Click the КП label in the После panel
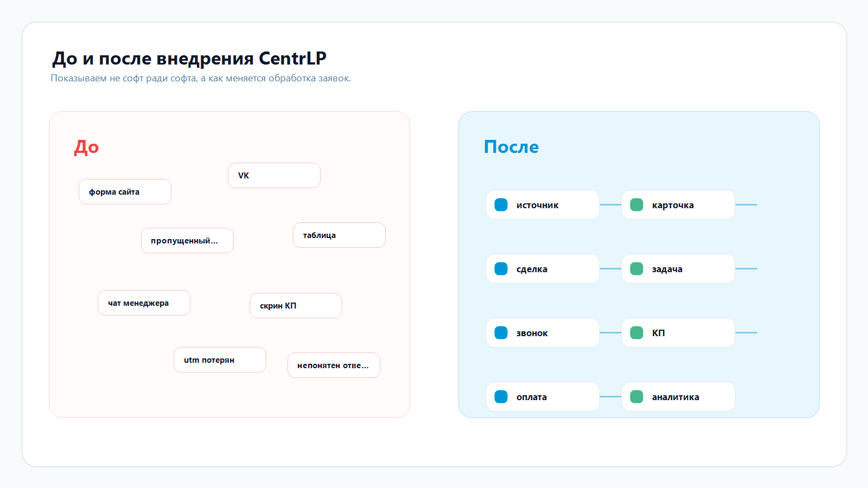This screenshot has width=868, height=488. pos(658,333)
